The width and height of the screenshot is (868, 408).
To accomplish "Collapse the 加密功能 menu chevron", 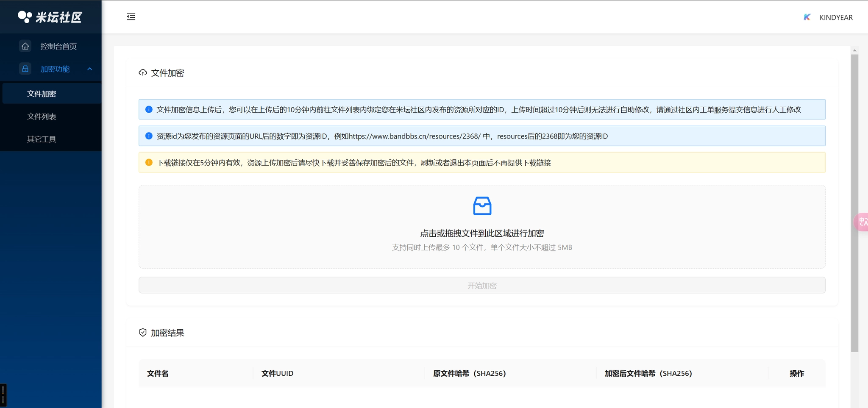I will [89, 69].
